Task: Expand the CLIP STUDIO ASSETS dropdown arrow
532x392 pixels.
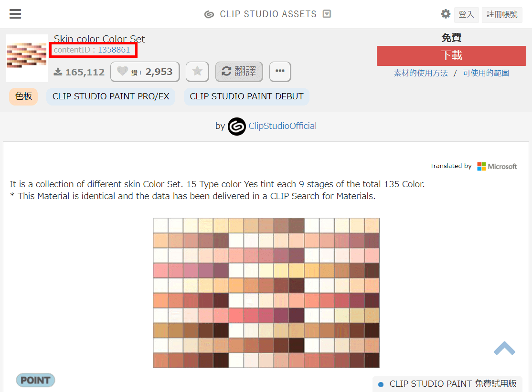Action: tap(327, 14)
